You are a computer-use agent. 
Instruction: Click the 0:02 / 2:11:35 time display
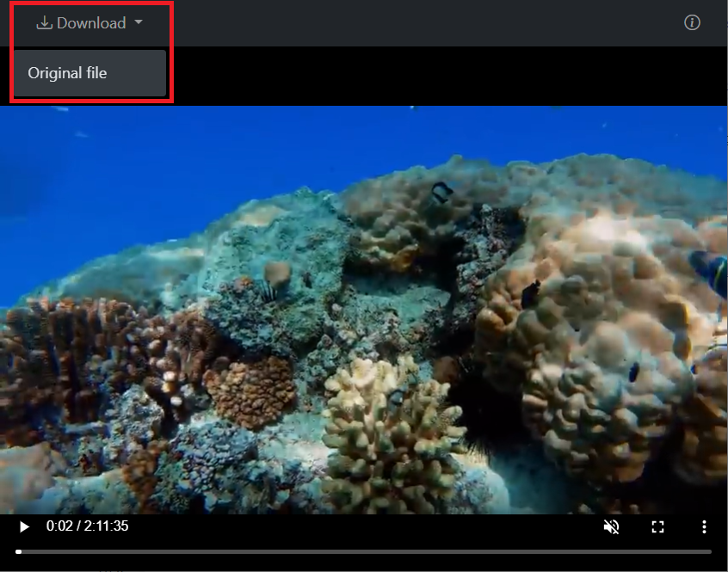click(x=87, y=526)
